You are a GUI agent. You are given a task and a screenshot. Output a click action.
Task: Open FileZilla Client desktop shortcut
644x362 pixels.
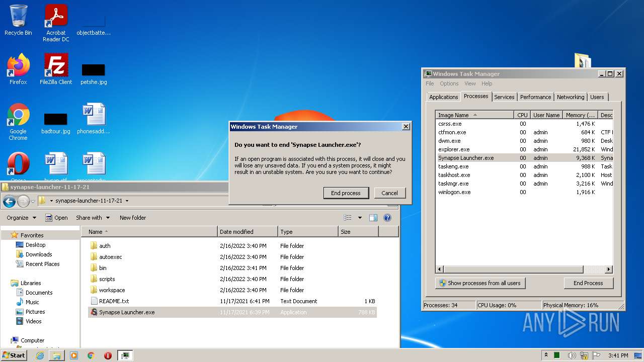click(x=56, y=69)
